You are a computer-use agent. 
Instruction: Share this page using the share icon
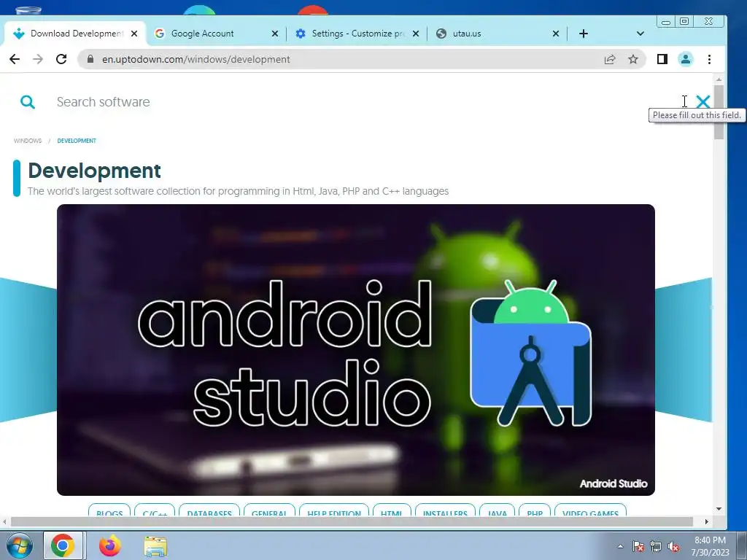coord(610,59)
